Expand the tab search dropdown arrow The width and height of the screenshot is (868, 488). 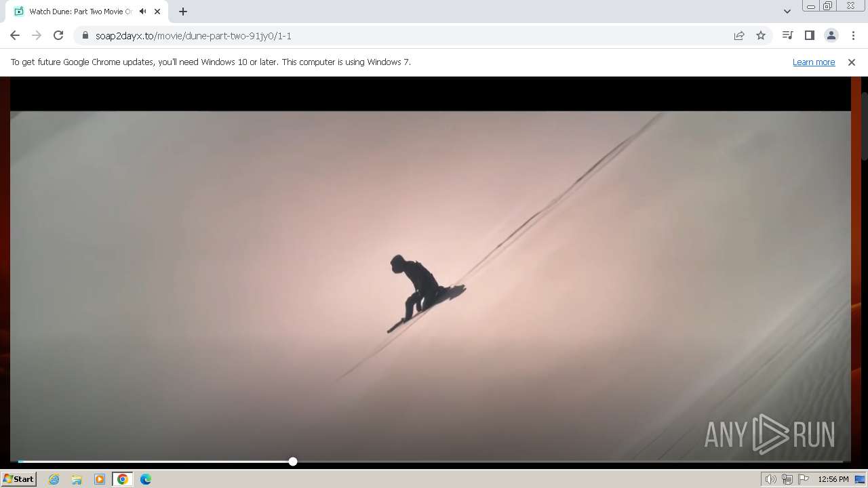pos(787,12)
